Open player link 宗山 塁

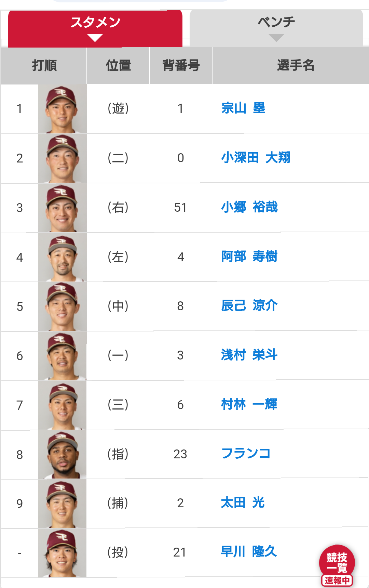coord(243,108)
